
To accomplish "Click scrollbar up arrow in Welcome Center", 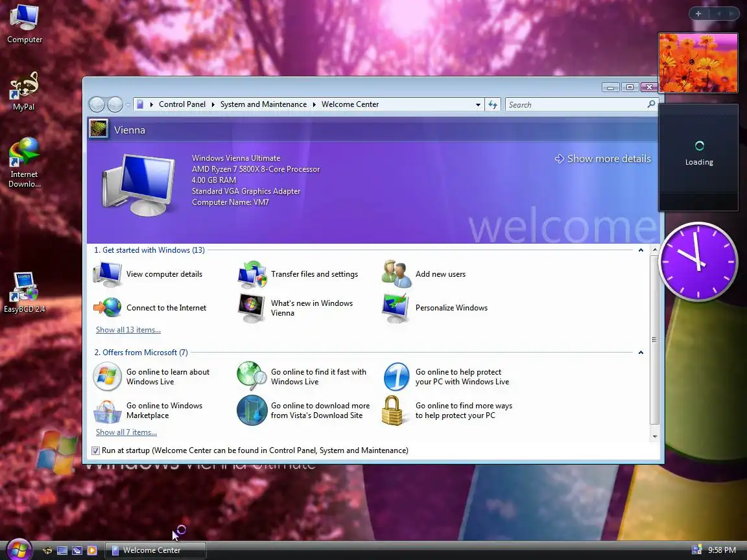I will 654,250.
